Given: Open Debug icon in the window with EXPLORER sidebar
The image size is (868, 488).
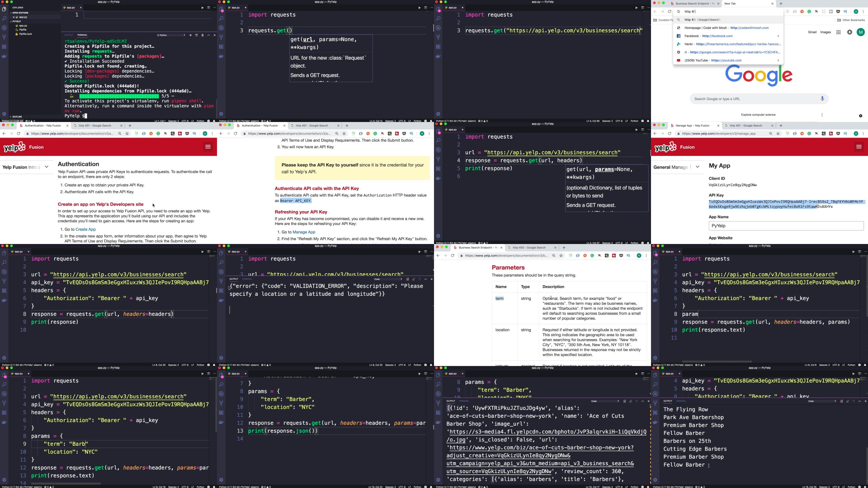Looking at the screenshot, I should tap(4, 28).
